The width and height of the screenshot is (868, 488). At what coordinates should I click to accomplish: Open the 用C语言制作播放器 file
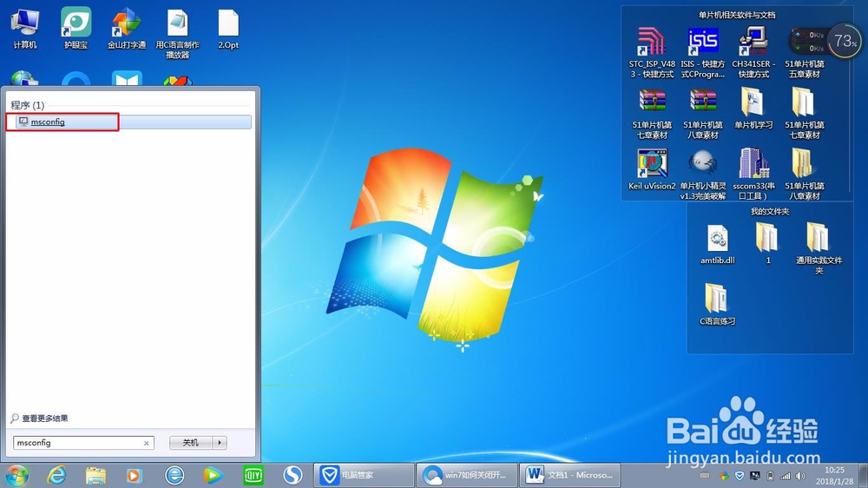click(x=178, y=35)
